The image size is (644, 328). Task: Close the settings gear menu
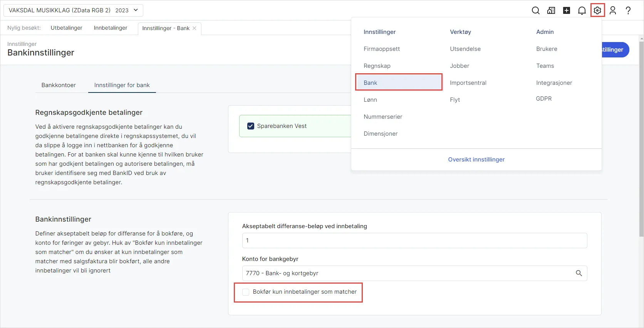click(597, 10)
